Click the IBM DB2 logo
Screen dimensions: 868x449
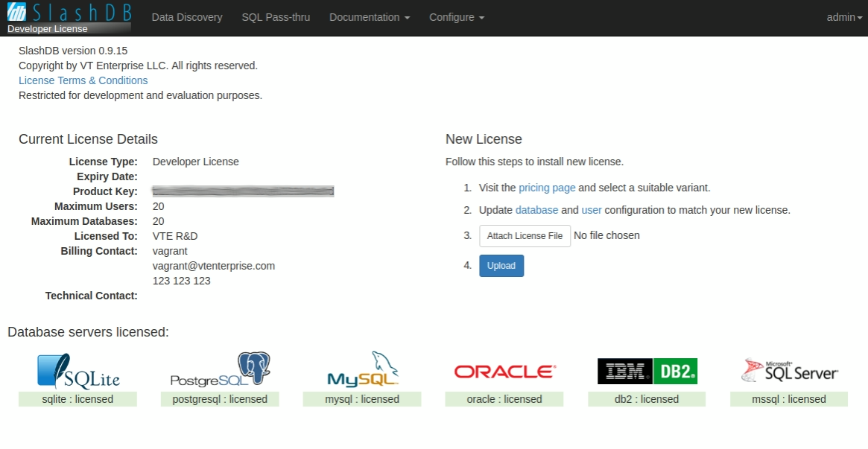tap(647, 371)
